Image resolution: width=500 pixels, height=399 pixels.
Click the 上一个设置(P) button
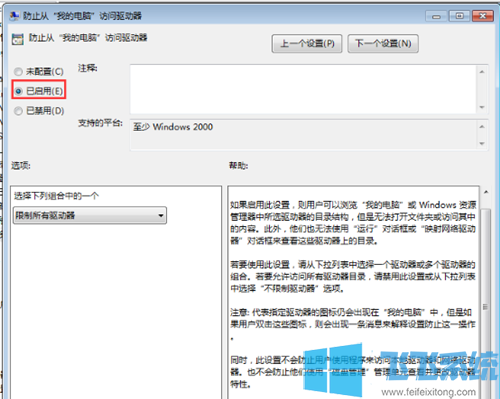307,44
